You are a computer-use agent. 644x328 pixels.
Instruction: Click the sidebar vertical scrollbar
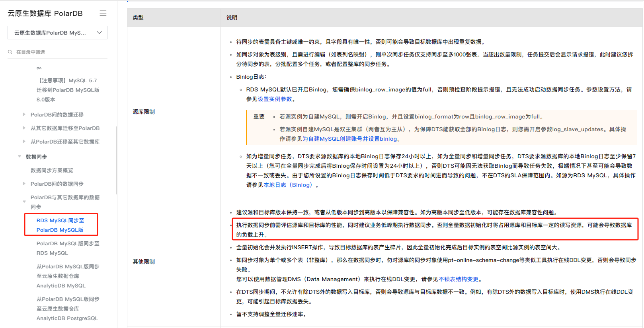pos(116,160)
